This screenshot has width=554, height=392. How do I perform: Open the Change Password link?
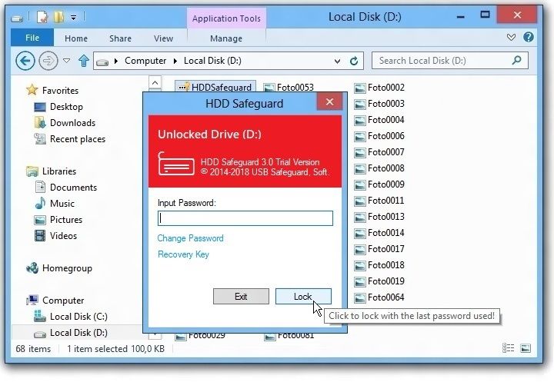click(191, 238)
